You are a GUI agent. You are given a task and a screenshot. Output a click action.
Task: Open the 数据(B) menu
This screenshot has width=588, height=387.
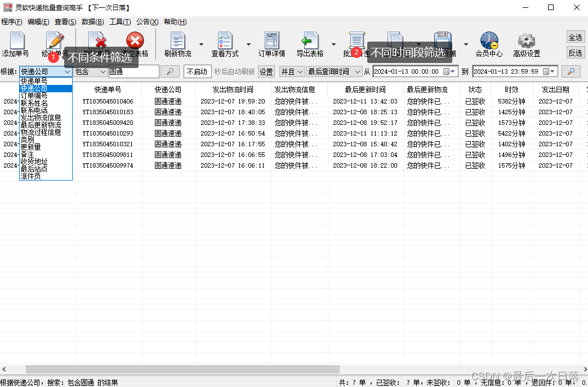[x=93, y=21]
